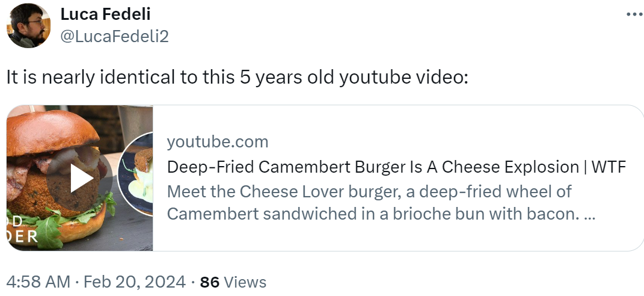Click the circular inset image on thumbnail
This screenshot has height=296, width=644.
point(136,174)
